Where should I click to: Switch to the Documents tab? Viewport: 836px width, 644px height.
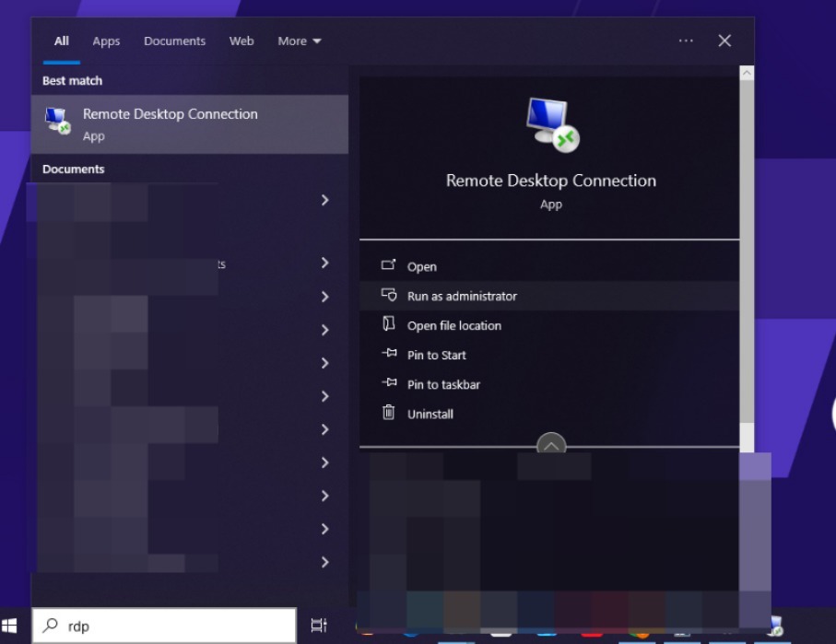174,41
